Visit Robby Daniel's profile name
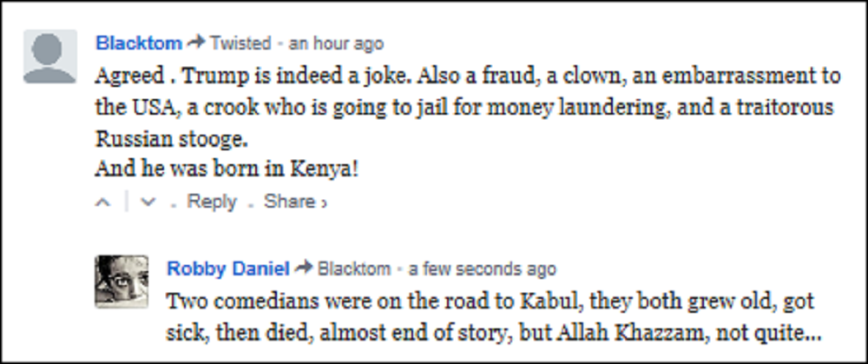This screenshot has height=364, width=868. [x=228, y=268]
